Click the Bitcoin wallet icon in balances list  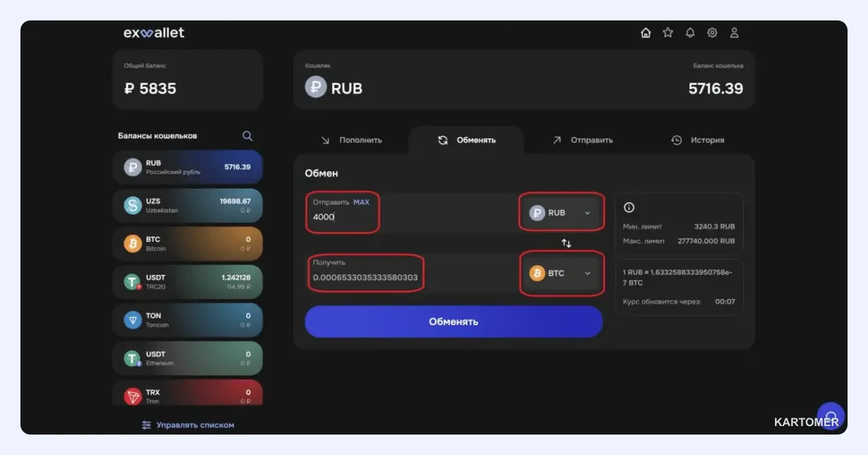point(133,243)
